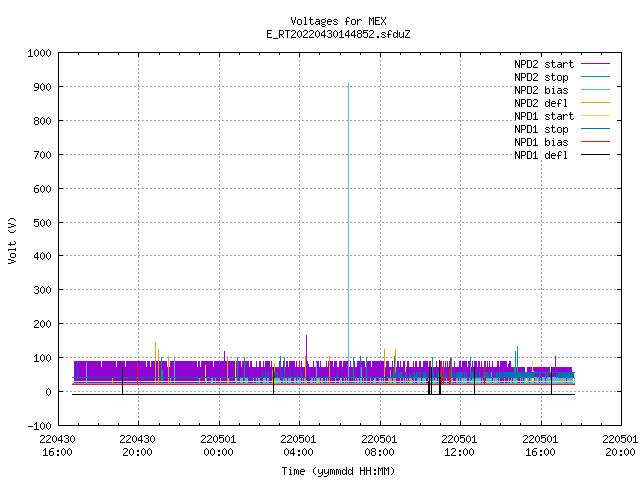This screenshot has height=480, width=640.
Task: Click the red NPD1 bias legend line
Action: point(595,142)
